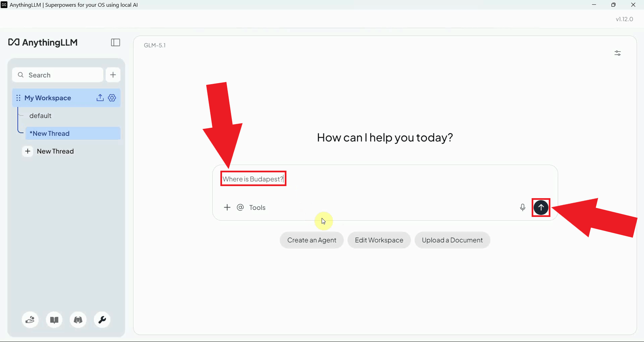
Task: Open the Tools menu in prompt box
Action: click(x=257, y=208)
